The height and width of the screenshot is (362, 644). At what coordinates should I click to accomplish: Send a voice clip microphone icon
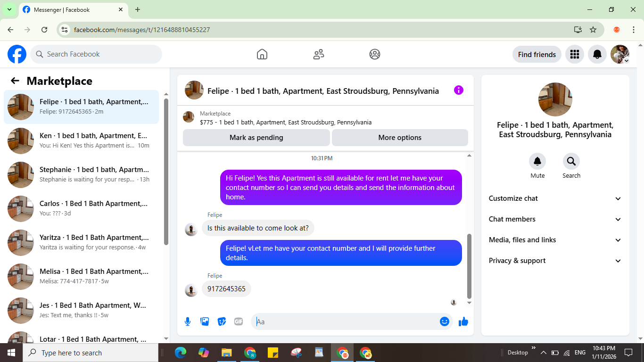click(x=188, y=321)
